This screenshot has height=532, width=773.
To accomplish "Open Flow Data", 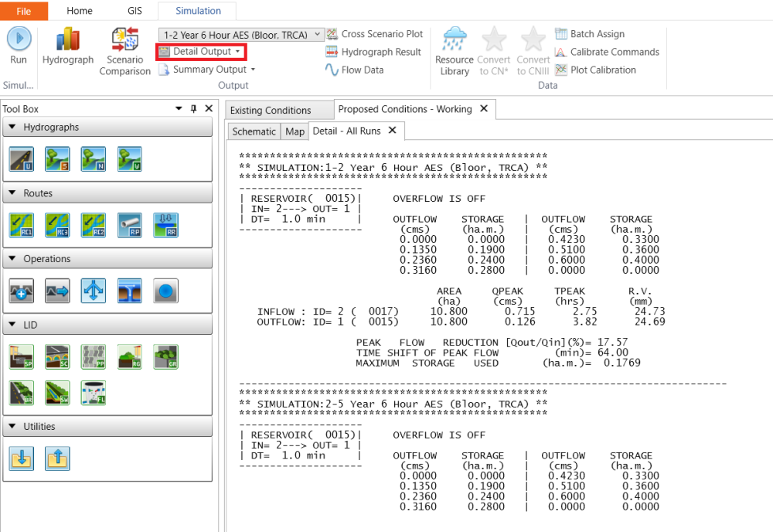I will tap(355, 70).
